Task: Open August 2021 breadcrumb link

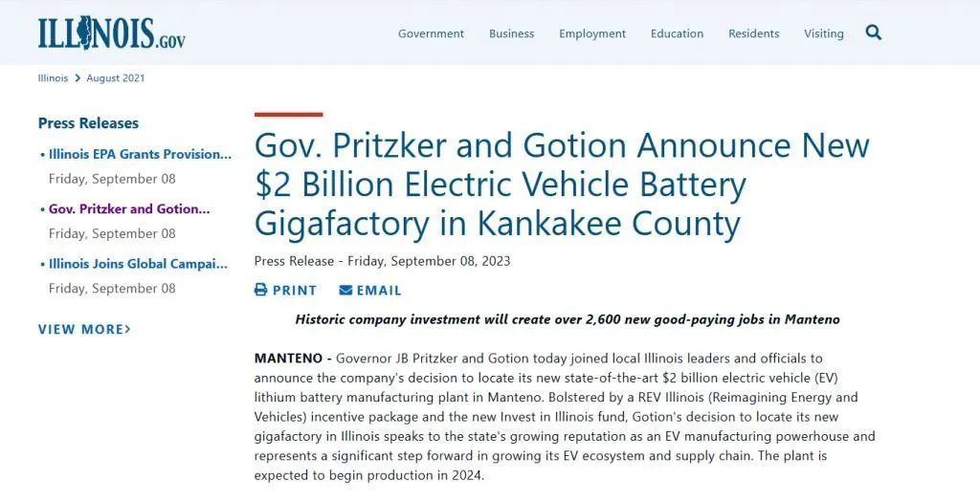Action: coord(116,78)
